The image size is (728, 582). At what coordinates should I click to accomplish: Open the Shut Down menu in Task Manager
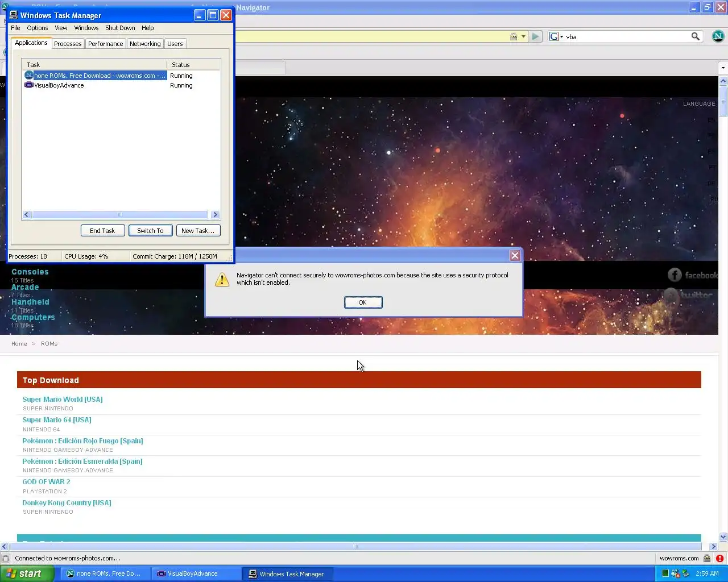tap(120, 28)
